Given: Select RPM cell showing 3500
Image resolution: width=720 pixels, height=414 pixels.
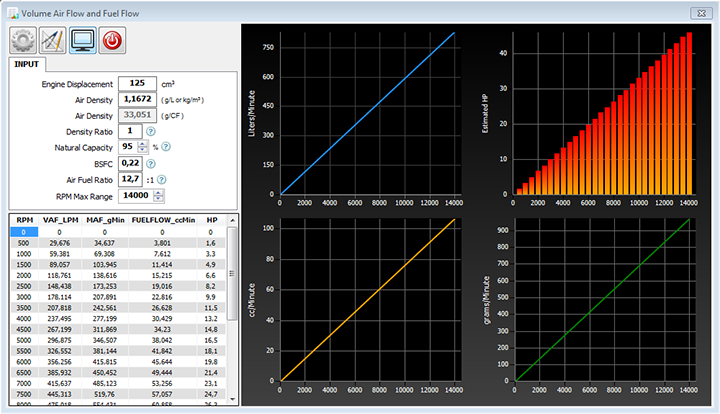Looking at the screenshot, I should tap(24, 308).
